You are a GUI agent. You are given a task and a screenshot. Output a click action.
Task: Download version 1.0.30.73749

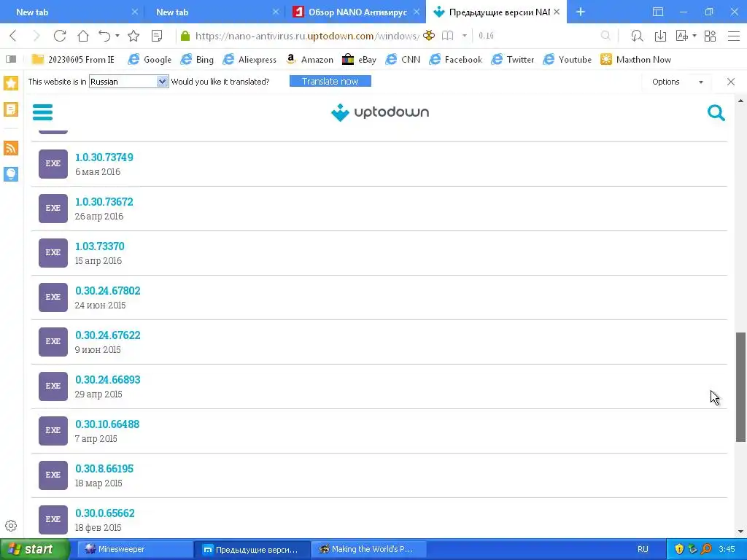pyautogui.click(x=104, y=157)
